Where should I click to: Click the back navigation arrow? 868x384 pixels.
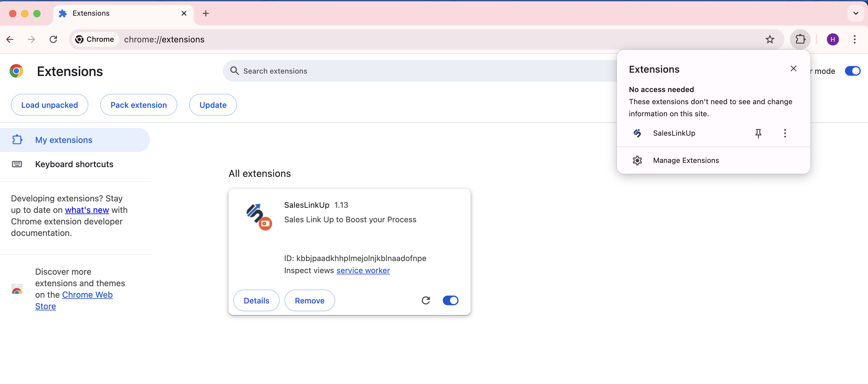[10, 39]
